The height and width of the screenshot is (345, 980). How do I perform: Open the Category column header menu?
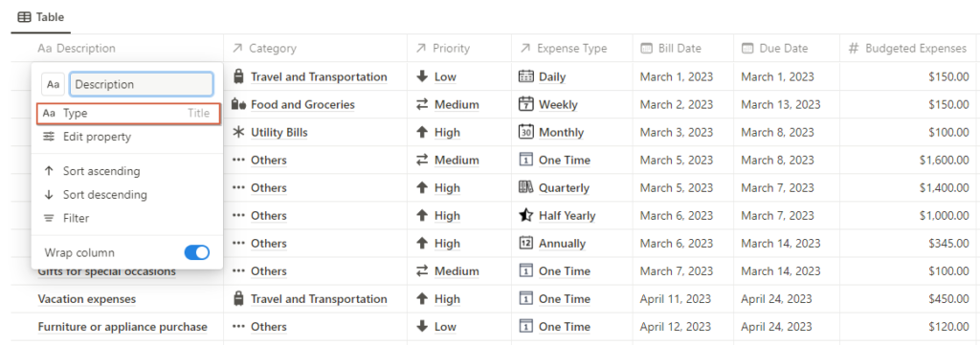(315, 48)
